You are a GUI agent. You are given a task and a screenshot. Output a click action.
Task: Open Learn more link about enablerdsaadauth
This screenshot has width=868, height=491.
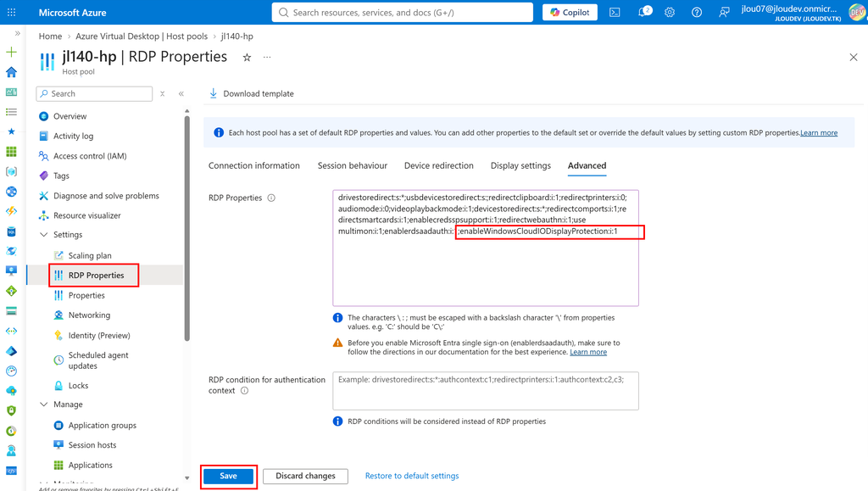(588, 352)
